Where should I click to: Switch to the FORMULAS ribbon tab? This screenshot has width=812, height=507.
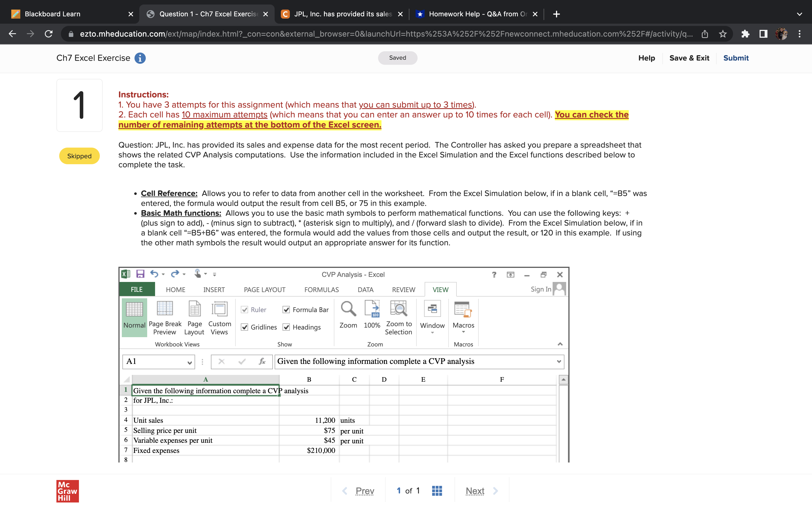tap(321, 289)
